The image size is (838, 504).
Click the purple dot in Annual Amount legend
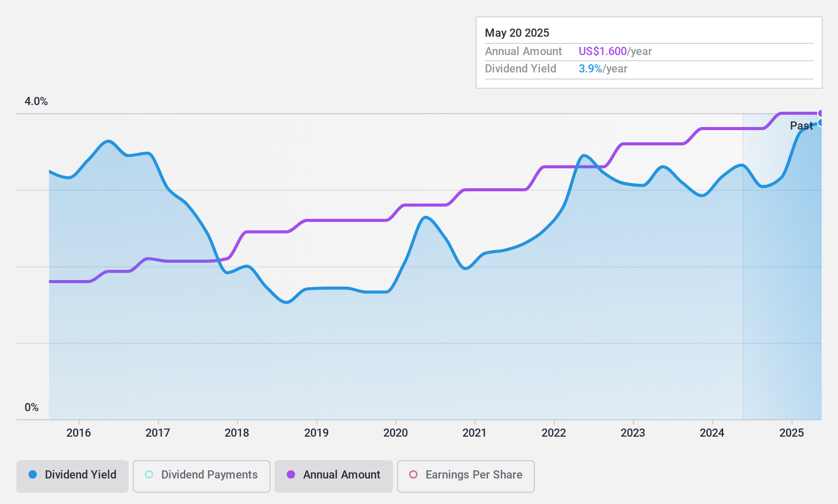pos(291,474)
